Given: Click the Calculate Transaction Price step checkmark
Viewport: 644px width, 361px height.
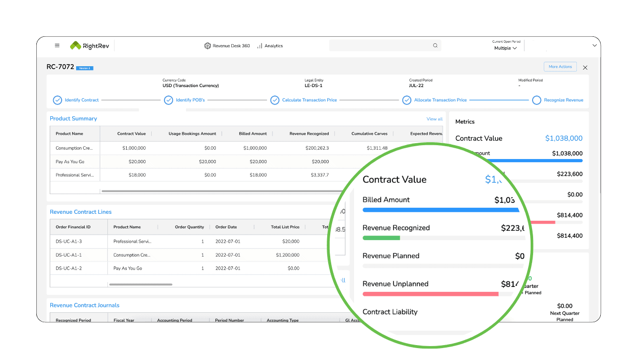Looking at the screenshot, I should (275, 100).
